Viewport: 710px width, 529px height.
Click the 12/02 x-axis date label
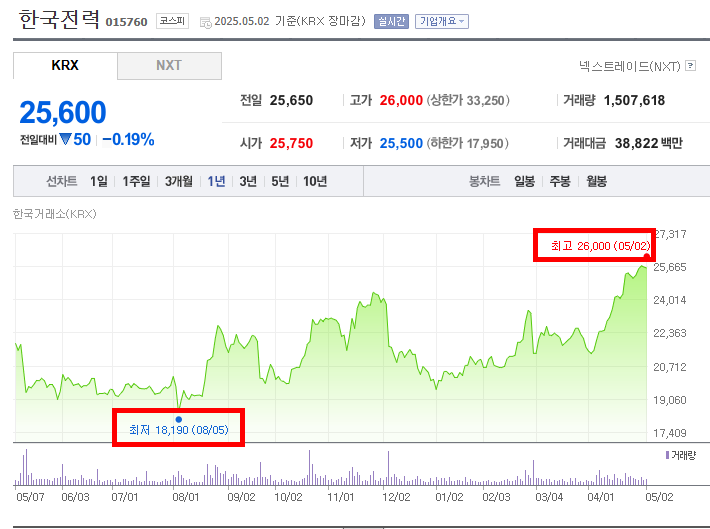pos(396,497)
